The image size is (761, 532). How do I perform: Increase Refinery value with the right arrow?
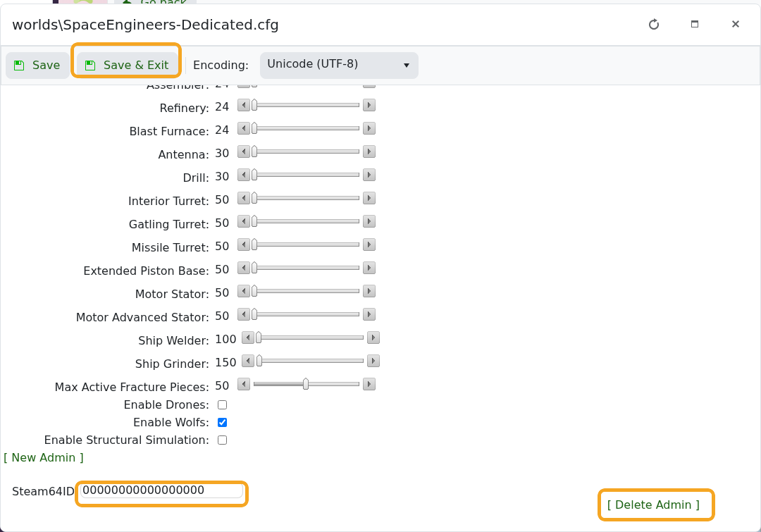(369, 105)
